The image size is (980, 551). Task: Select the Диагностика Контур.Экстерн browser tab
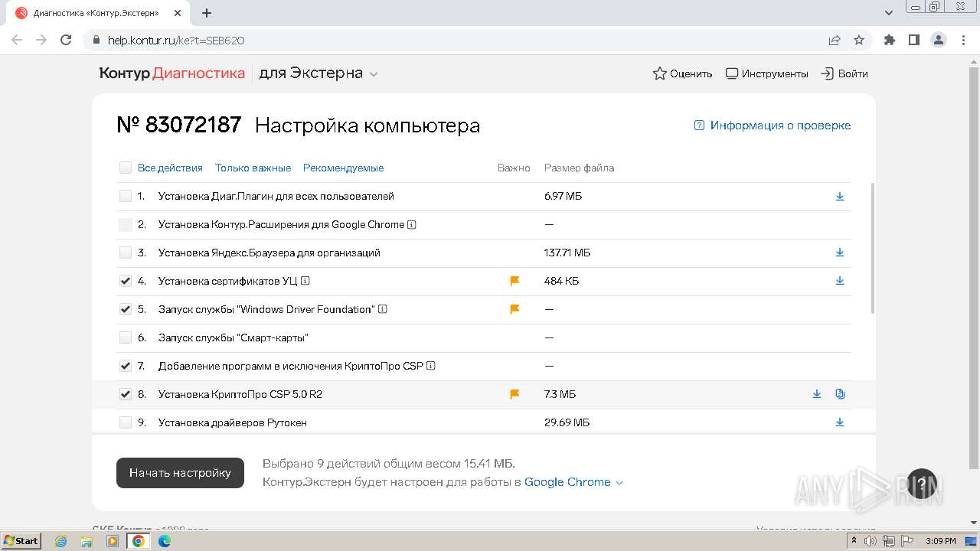click(x=100, y=13)
